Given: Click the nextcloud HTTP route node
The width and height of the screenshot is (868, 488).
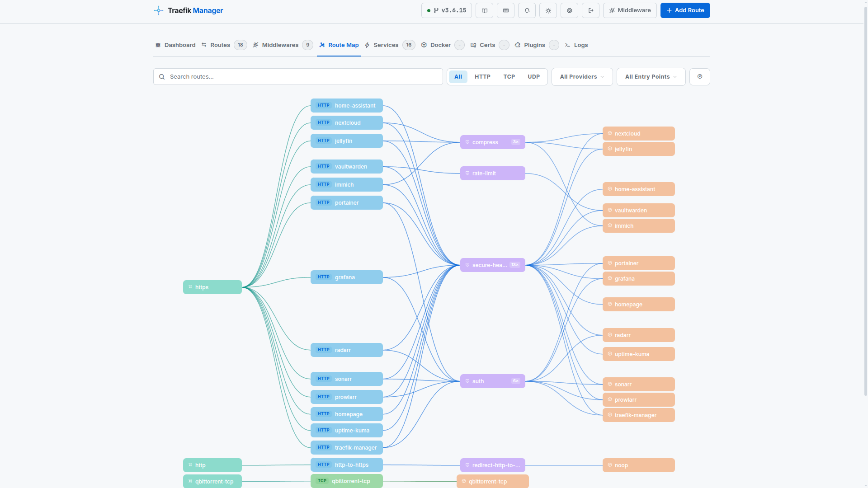Looking at the screenshot, I should (347, 123).
